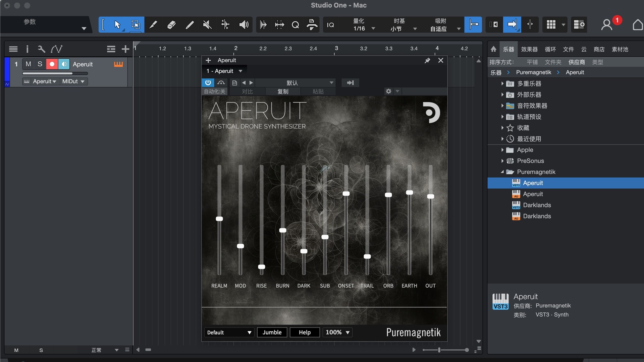The image size is (644, 362).
Task: Open plugin preset file icon
Action: pyautogui.click(x=234, y=83)
